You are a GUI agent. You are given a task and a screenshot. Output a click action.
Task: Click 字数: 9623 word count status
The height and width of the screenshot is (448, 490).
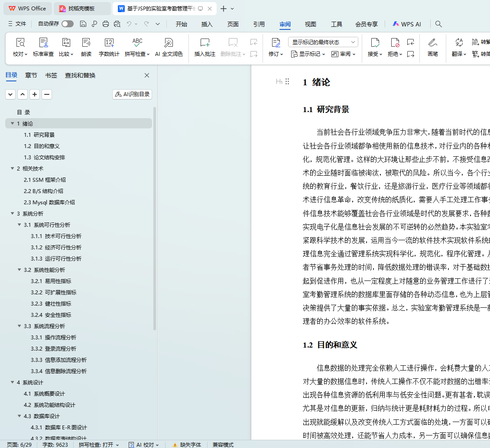55,445
